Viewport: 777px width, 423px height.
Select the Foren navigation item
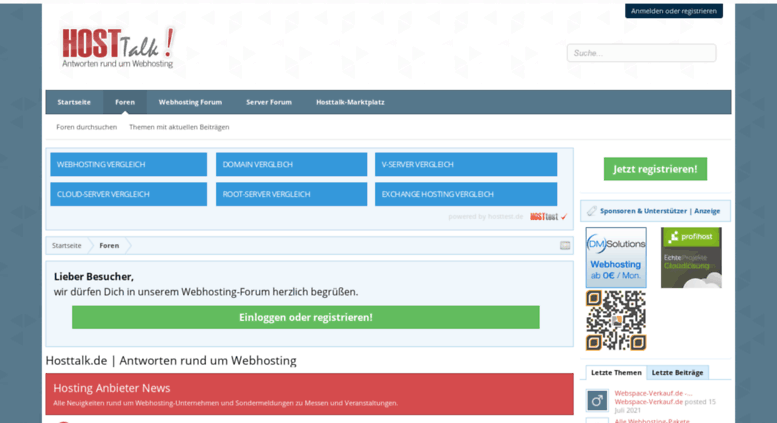click(x=125, y=102)
